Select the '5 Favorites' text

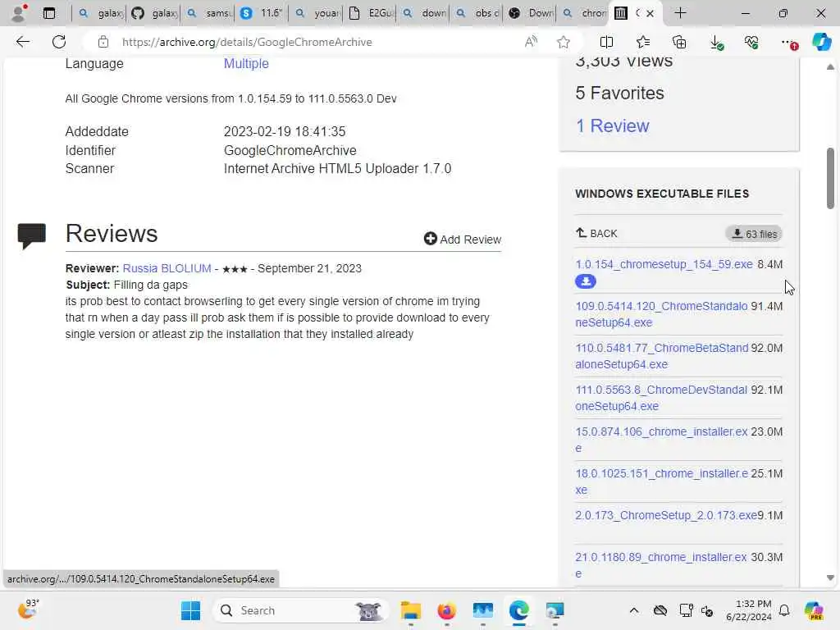pos(620,94)
